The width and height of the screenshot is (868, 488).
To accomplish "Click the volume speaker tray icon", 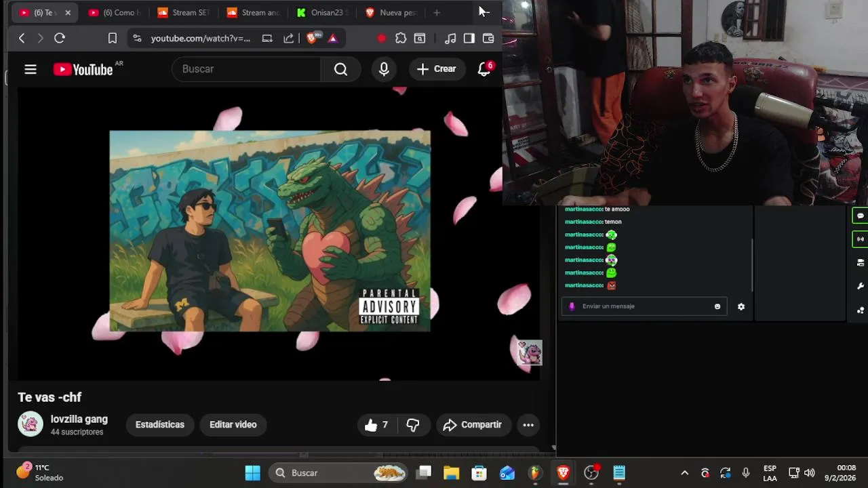I will 809,472.
